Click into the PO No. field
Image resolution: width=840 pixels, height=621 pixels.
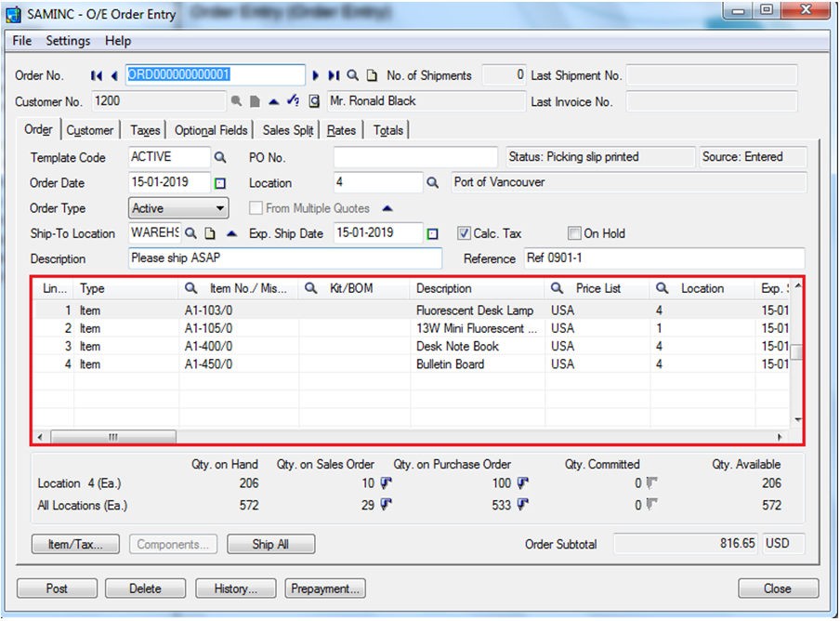tap(416, 157)
